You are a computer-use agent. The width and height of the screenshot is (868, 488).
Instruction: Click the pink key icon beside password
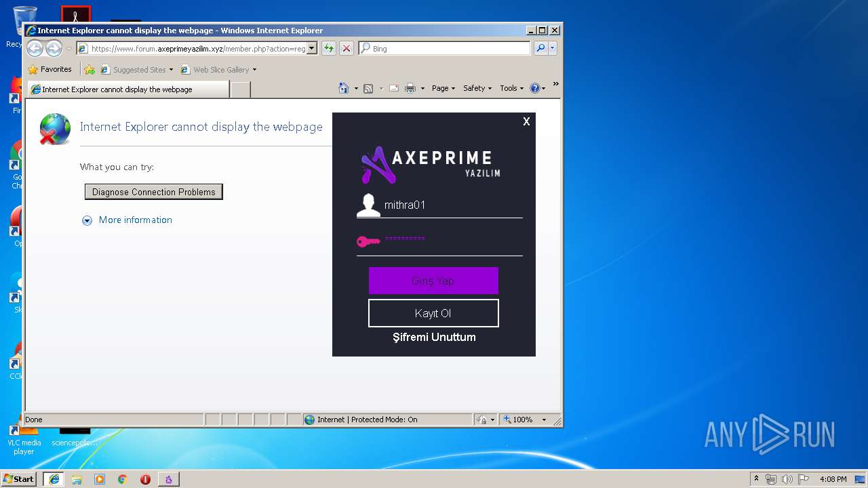368,241
